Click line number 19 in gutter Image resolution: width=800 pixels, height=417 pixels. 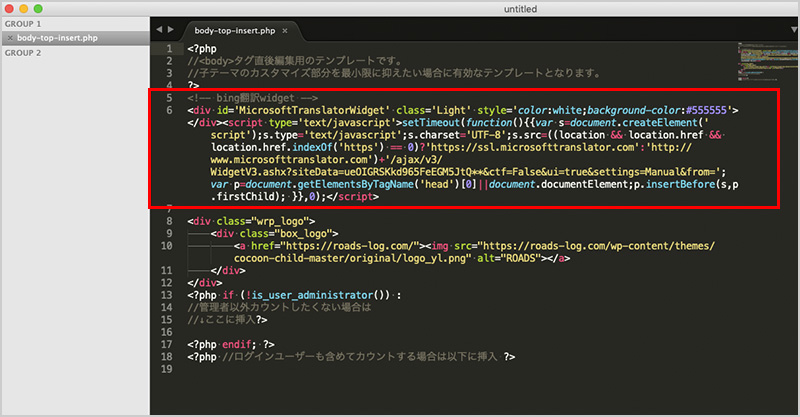[x=166, y=369]
